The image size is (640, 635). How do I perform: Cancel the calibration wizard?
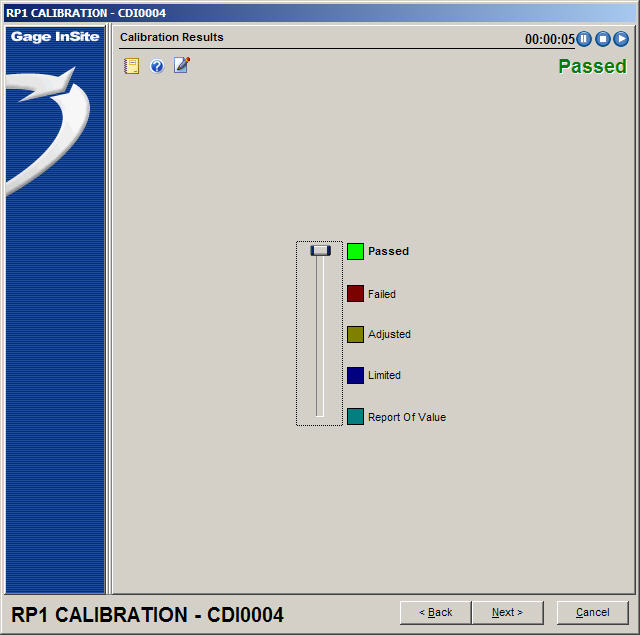tap(592, 612)
